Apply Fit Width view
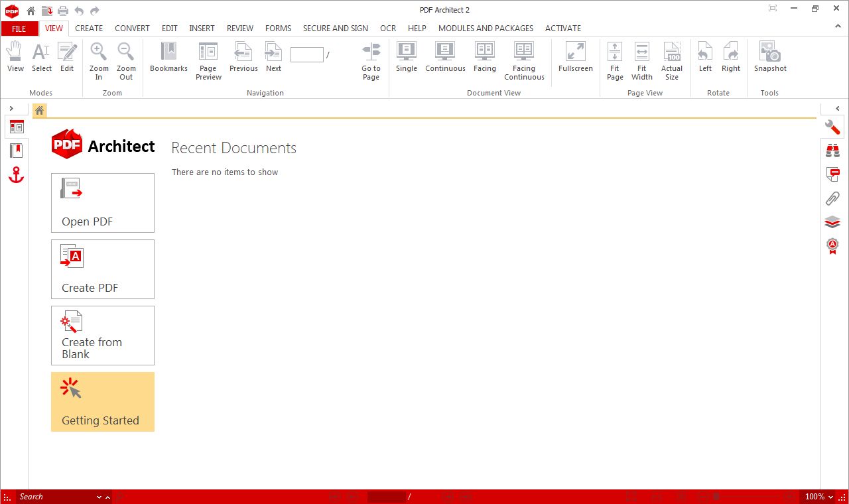This screenshot has width=849, height=504. pyautogui.click(x=641, y=61)
